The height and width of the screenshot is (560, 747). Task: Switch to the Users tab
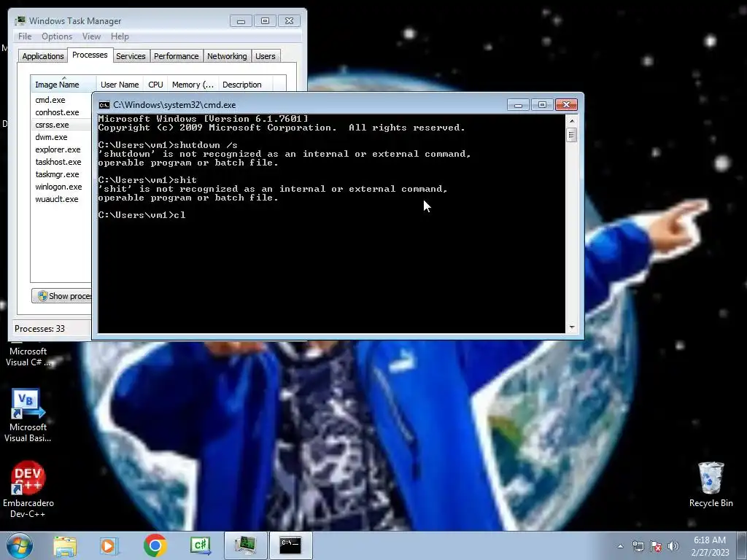point(265,56)
